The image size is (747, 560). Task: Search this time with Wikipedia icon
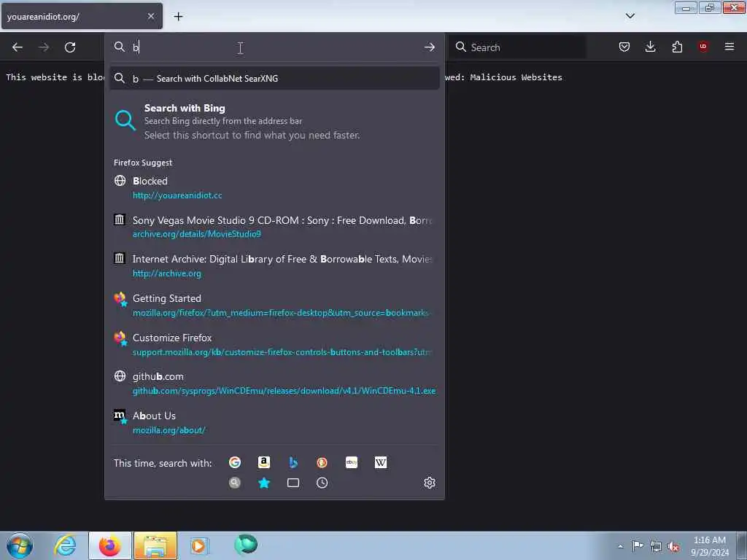point(381,462)
